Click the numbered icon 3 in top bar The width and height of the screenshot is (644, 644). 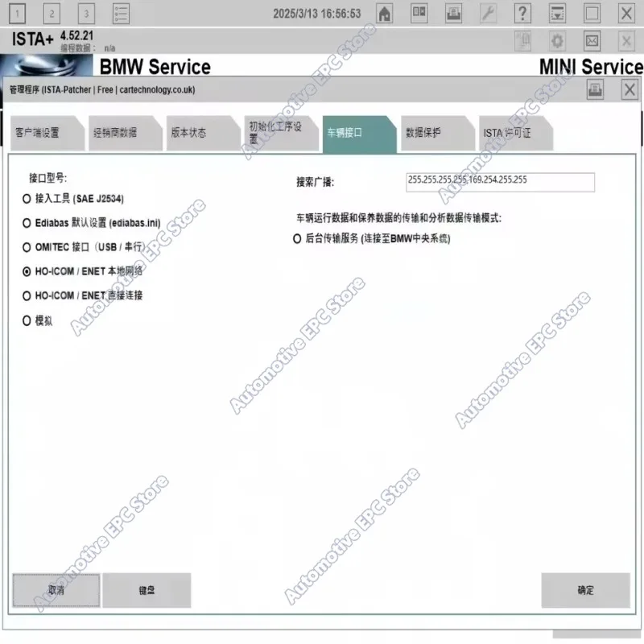click(x=86, y=14)
